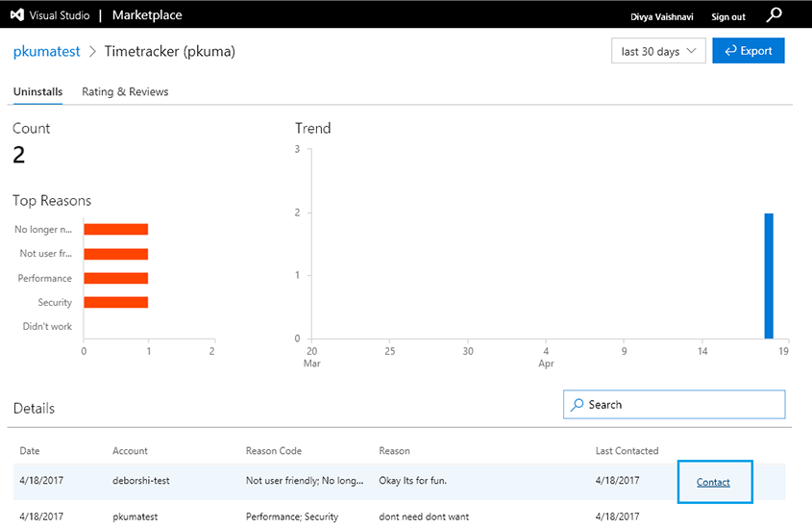Image resolution: width=812 pixels, height=528 pixels.
Task: Select the pkumatest account cell in table
Action: click(135, 516)
